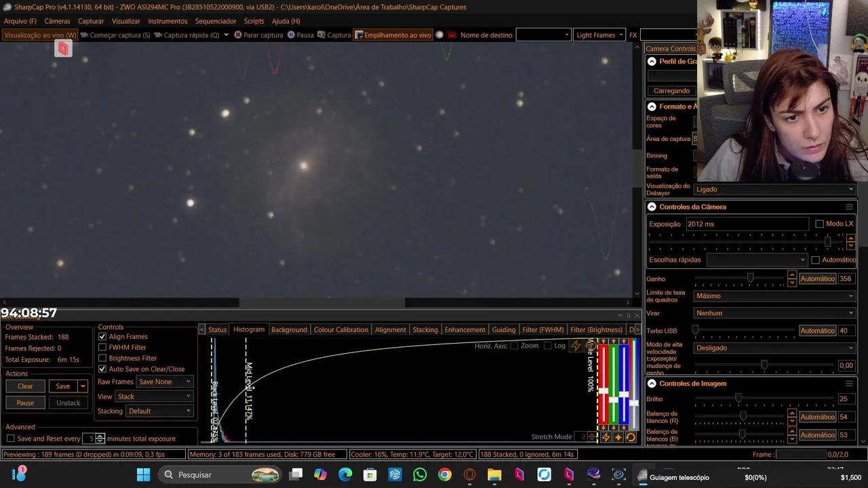Click the Pausa toolbar button
Viewport: 868px width, 488px height.
point(300,35)
